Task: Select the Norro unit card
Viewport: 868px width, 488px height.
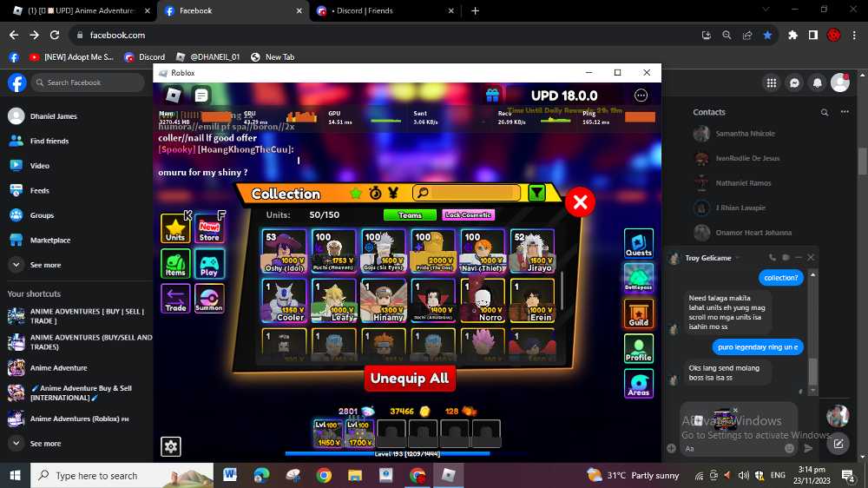Action: click(x=483, y=300)
